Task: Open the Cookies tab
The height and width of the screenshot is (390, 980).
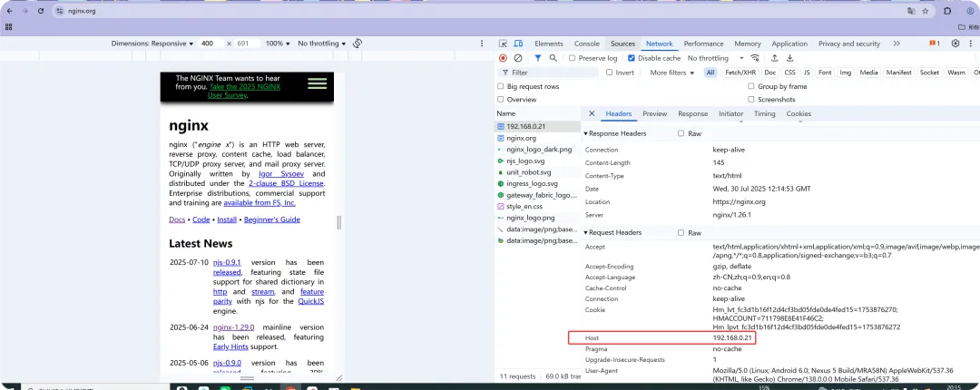Action: [x=799, y=113]
